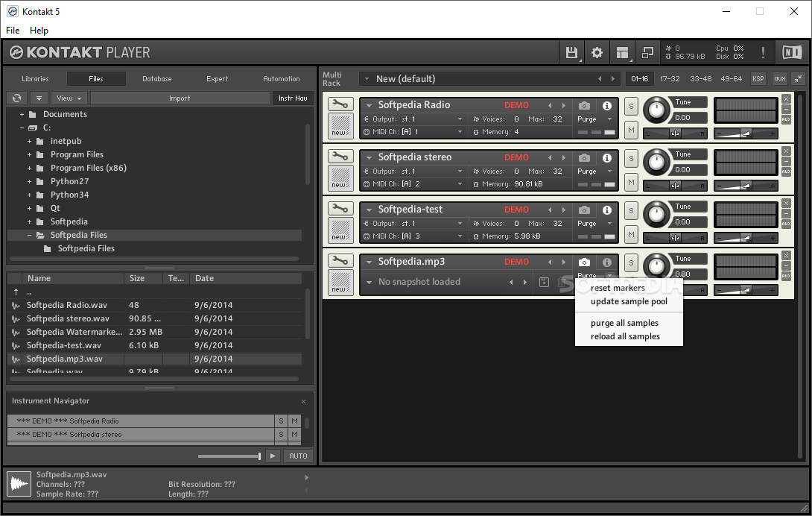Toggle M for Softpedia stereo in Instrument Navigator
The height and width of the screenshot is (516, 812).
pos(295,434)
